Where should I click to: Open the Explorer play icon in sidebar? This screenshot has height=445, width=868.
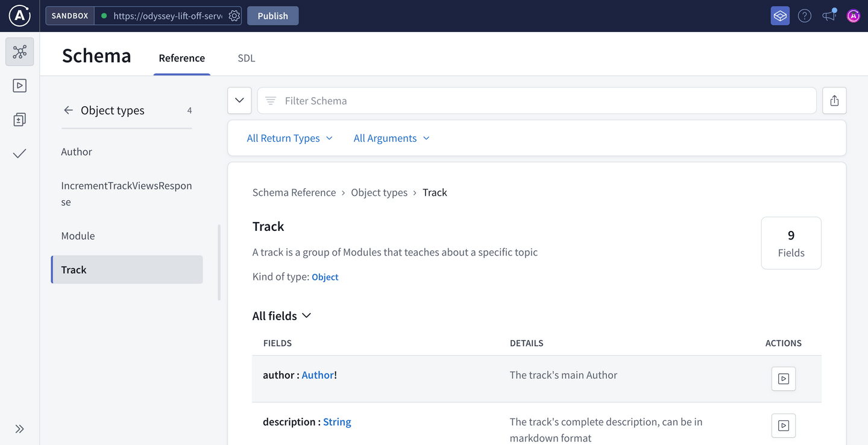pos(20,86)
